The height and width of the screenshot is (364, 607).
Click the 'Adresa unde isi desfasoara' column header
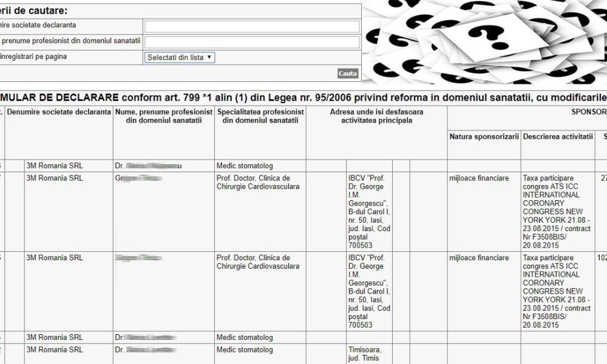coord(376,116)
